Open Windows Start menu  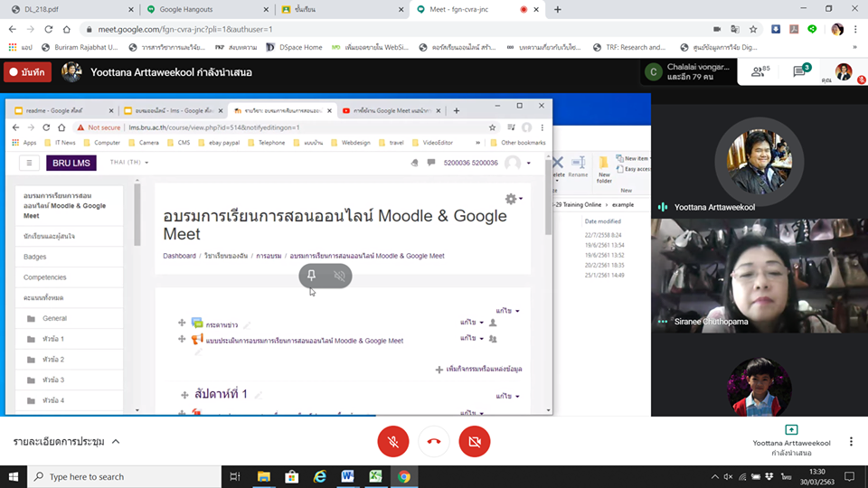click(14, 476)
